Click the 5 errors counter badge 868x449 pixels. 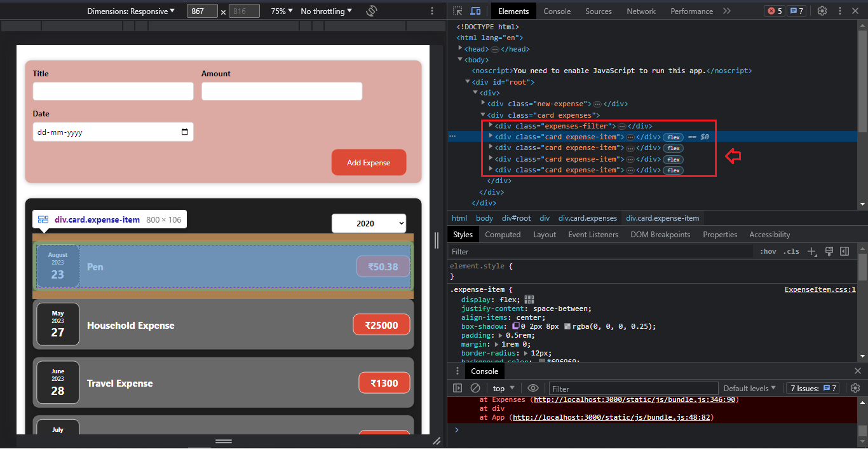(775, 11)
